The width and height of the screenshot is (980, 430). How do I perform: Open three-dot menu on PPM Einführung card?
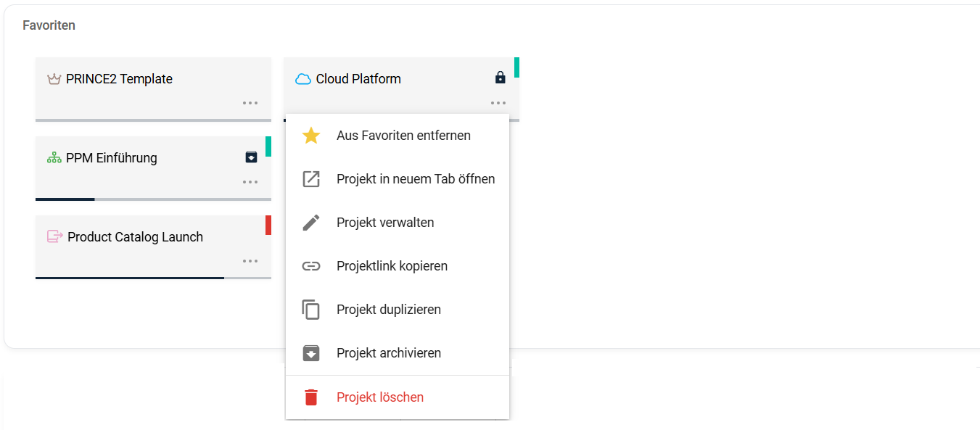pos(250,182)
